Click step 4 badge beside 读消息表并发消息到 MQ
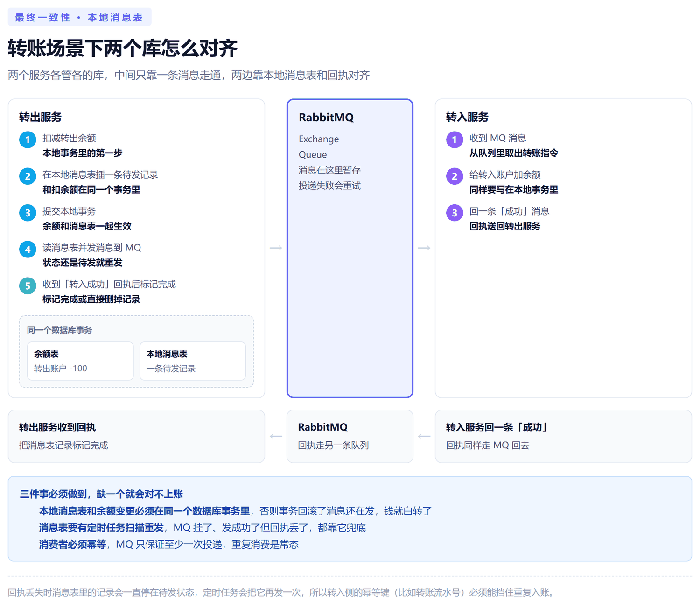The width and height of the screenshot is (700, 605). tap(28, 249)
